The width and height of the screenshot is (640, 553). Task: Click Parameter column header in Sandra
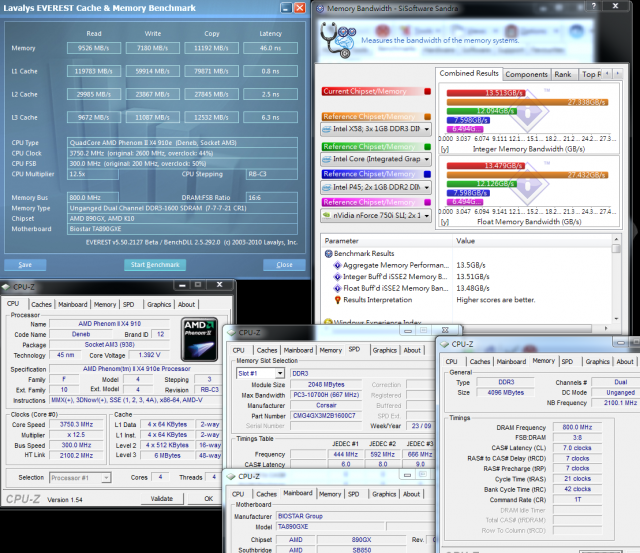(x=387, y=241)
